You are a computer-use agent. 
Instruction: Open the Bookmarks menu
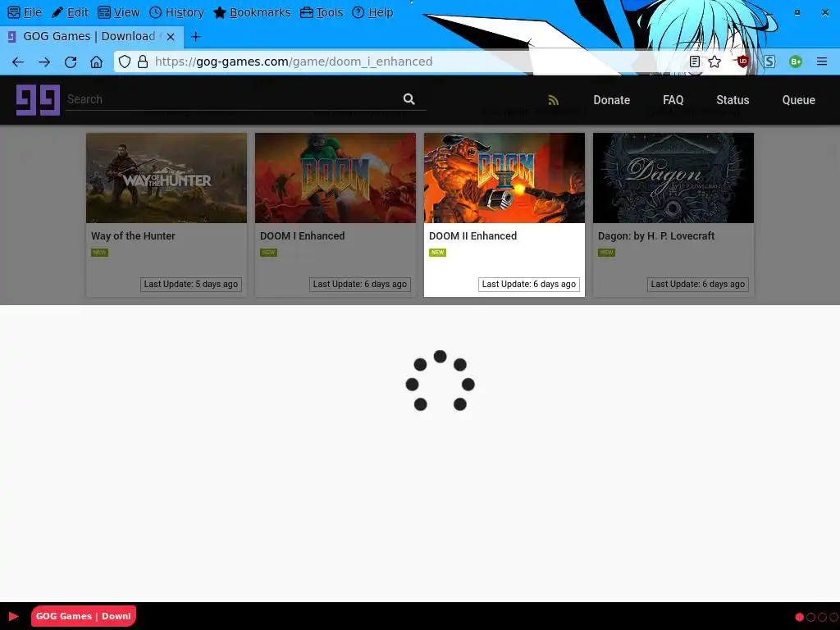[x=252, y=12]
